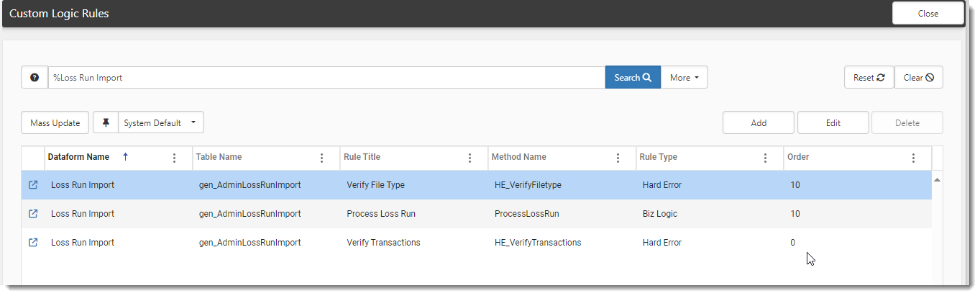Open Rule Title column options menu
The image size is (980, 296).
click(470, 158)
